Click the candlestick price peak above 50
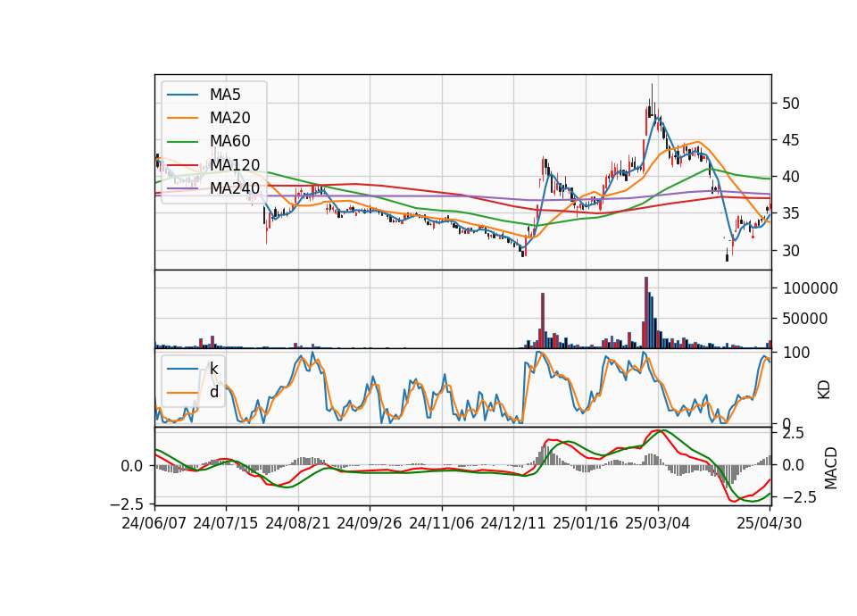The height and width of the screenshot is (616, 857). tap(652, 101)
